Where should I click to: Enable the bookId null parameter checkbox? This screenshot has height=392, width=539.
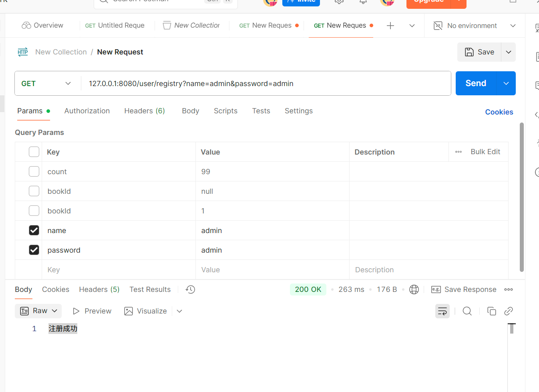pos(34,191)
